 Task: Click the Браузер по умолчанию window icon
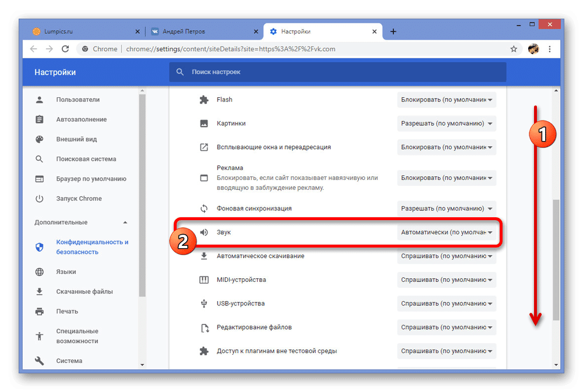[x=40, y=179]
